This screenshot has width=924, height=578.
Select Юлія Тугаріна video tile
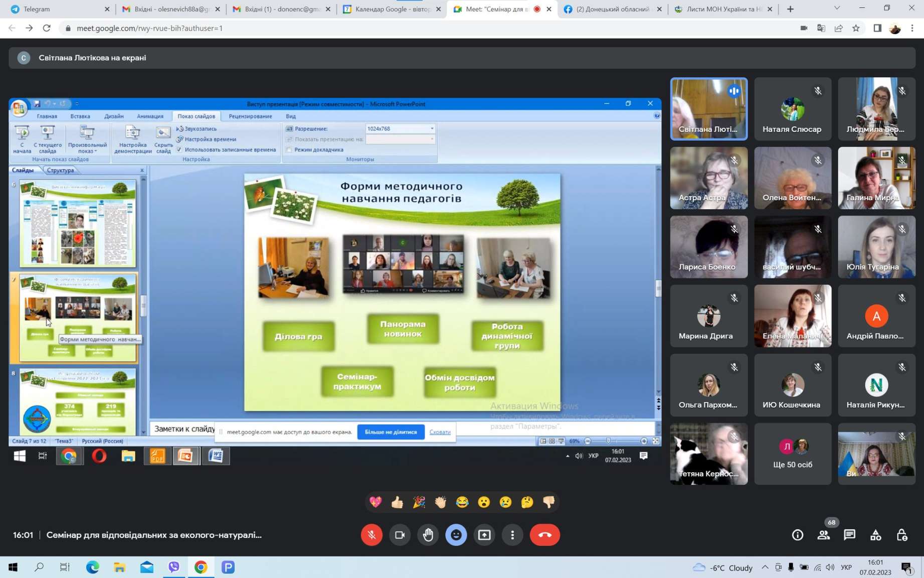(876, 247)
